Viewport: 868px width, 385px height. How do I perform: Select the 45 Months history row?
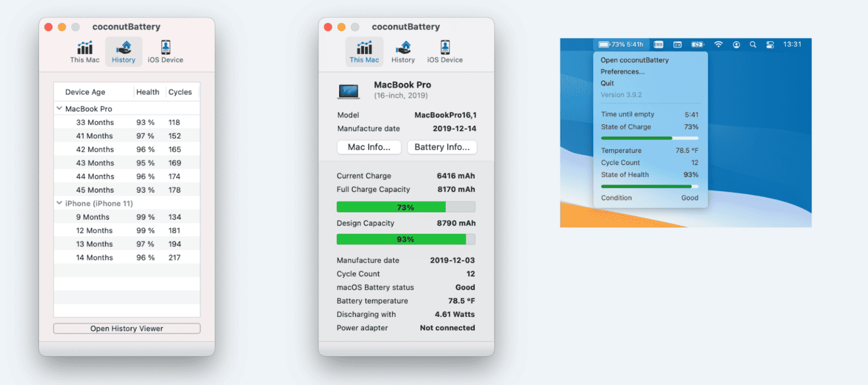[x=127, y=190]
